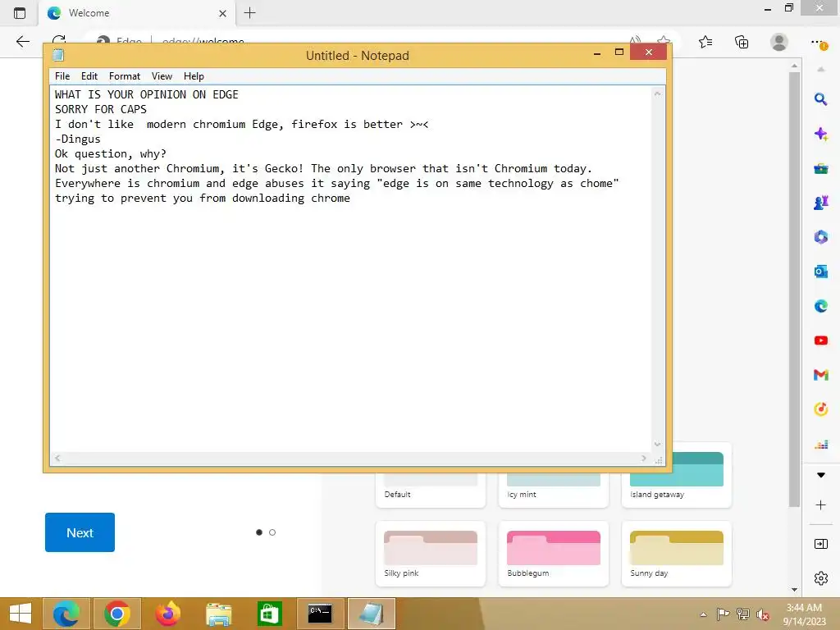Select the second page indicator dot

pyautogui.click(x=272, y=532)
